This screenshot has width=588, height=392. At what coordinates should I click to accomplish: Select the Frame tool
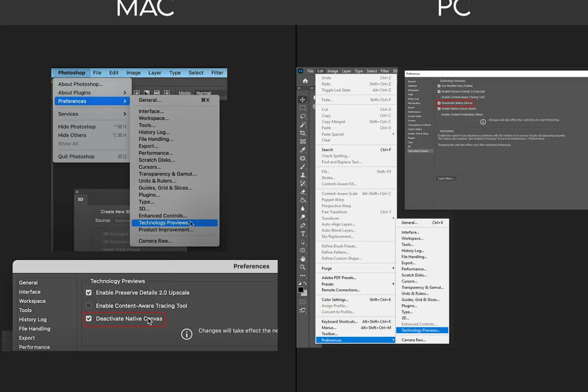pyautogui.click(x=303, y=141)
